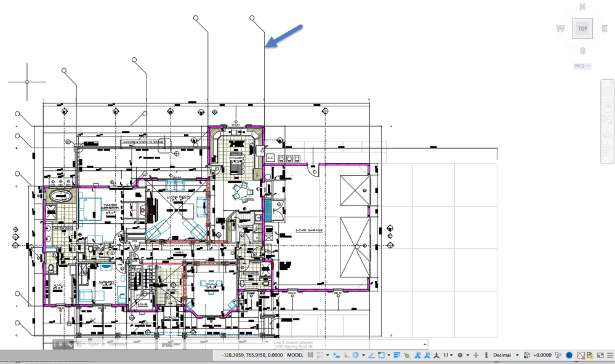Open the Decimal units dropdown
The image size is (615, 364).
coord(506,355)
